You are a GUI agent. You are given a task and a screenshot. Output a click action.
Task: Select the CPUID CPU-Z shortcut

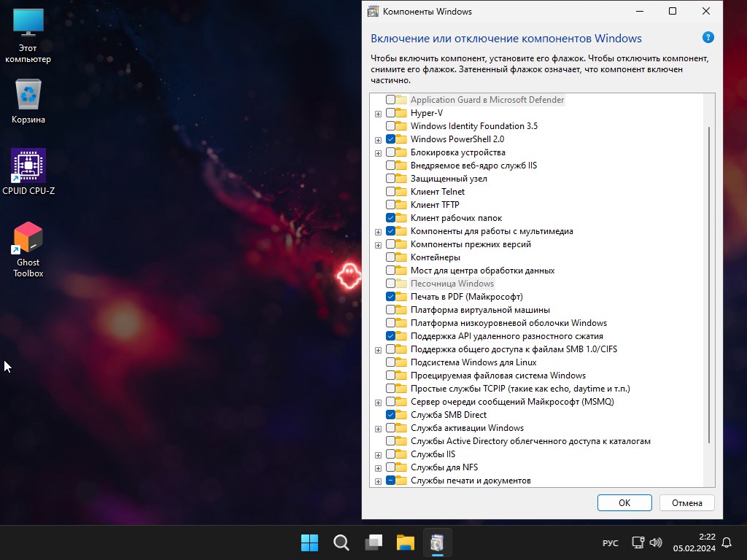point(28,172)
